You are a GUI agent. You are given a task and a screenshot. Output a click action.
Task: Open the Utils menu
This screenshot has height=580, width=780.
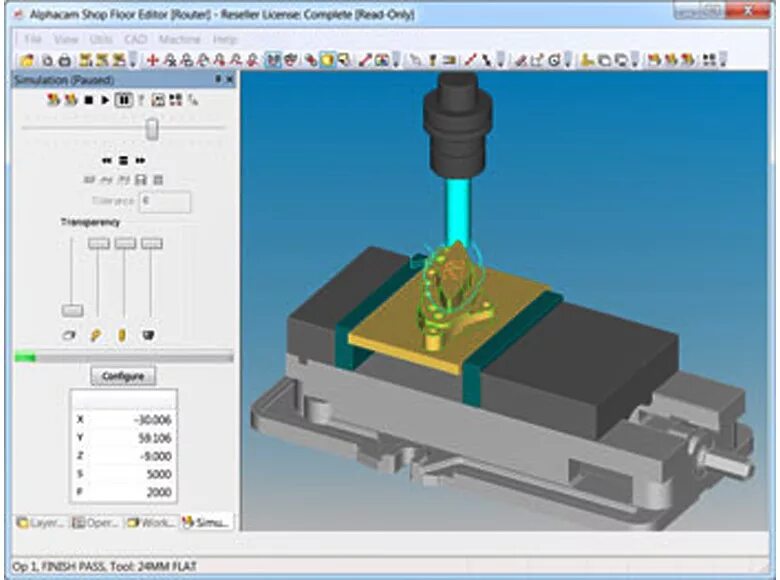101,39
